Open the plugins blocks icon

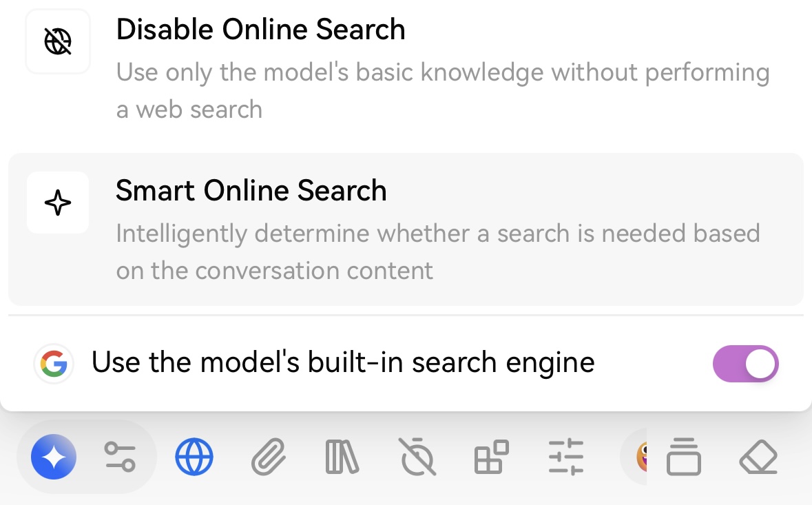[x=492, y=457]
